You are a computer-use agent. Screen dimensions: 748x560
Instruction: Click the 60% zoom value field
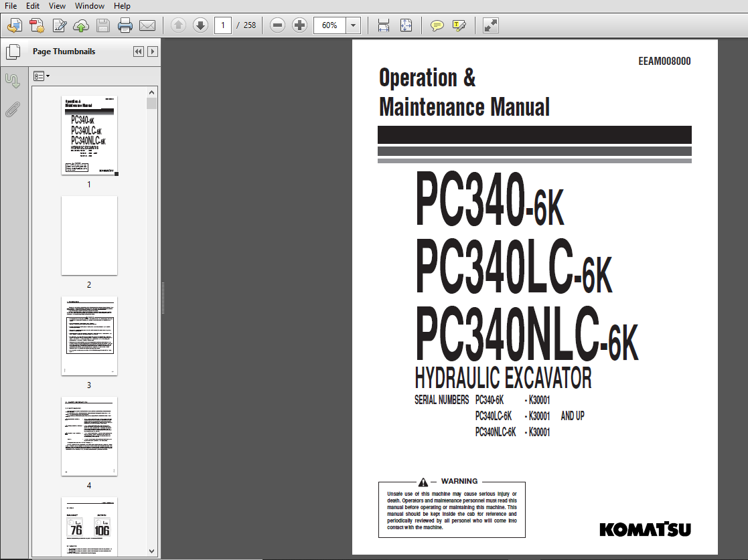(x=329, y=25)
